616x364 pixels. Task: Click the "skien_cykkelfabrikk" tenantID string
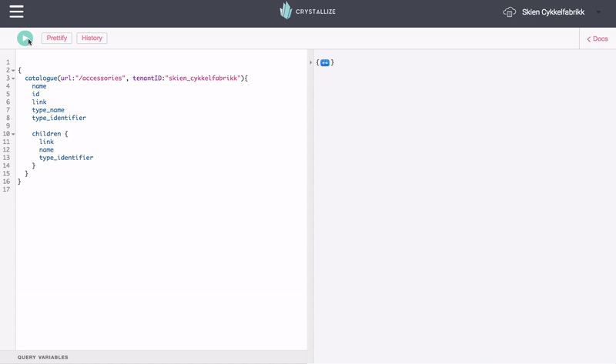(x=203, y=78)
